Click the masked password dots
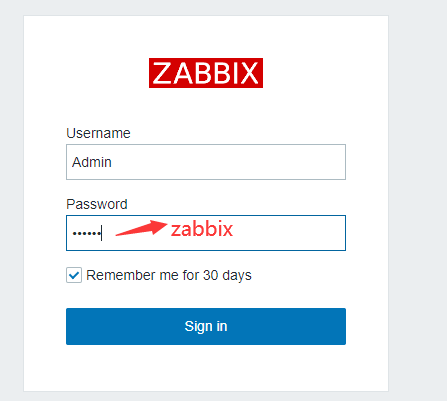The height and width of the screenshot is (401, 447). pos(87,233)
